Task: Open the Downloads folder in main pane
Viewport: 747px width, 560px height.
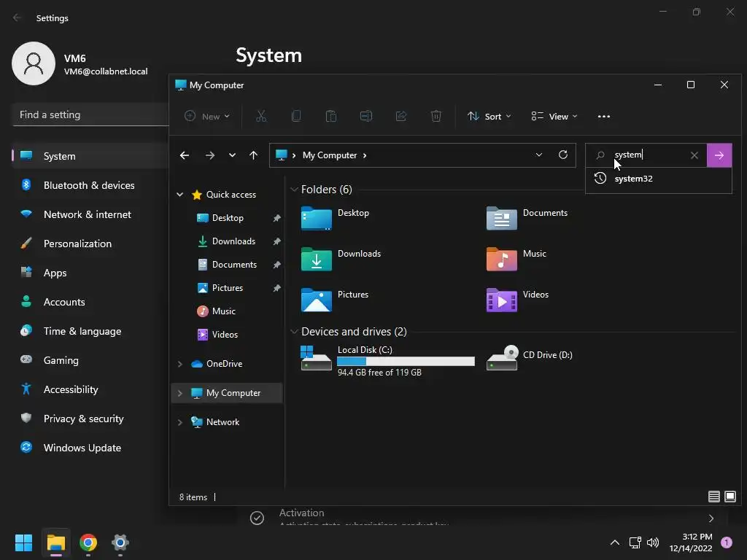Action: coord(317,259)
